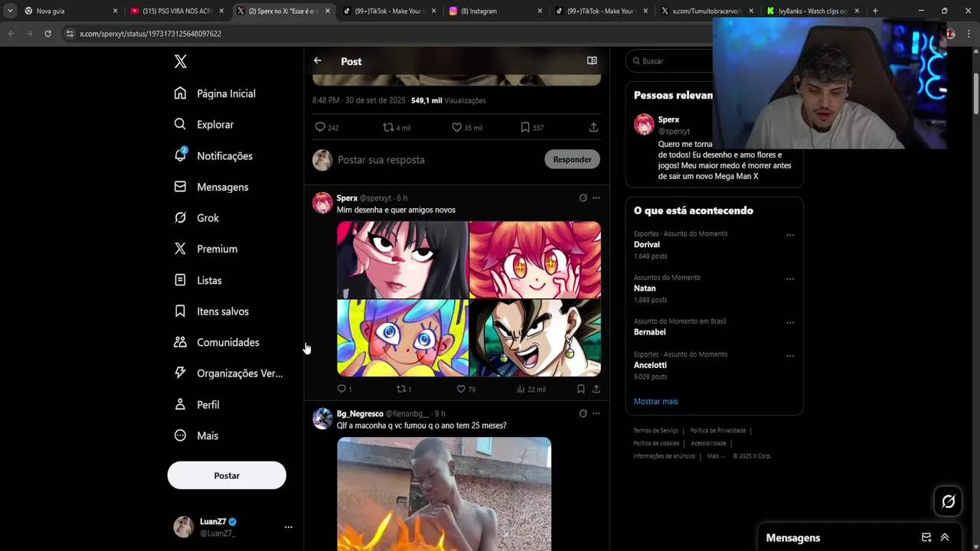Reload page with browser refresh icon

[x=47, y=34]
